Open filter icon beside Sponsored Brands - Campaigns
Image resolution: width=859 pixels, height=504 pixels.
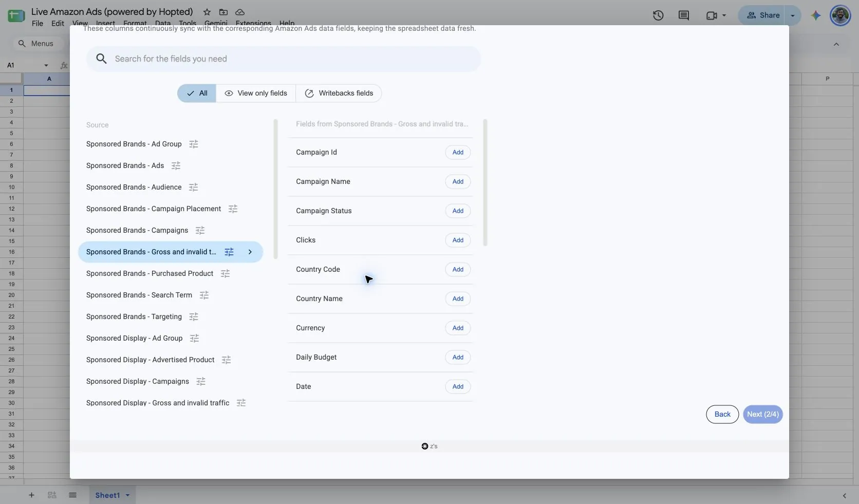200,231
